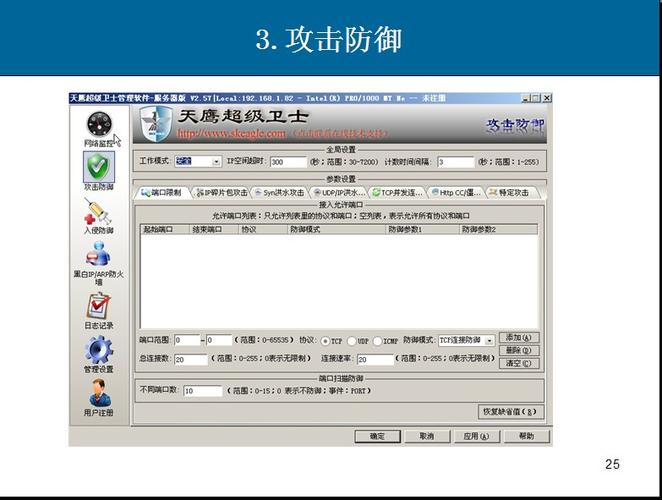Switch to the Syn洪水攻击 tab
The image size is (662, 500).
pyautogui.click(x=279, y=193)
